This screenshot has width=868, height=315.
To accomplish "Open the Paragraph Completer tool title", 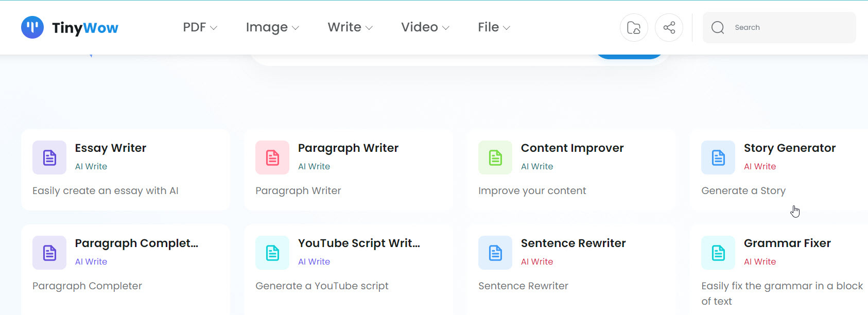I will click(x=136, y=243).
